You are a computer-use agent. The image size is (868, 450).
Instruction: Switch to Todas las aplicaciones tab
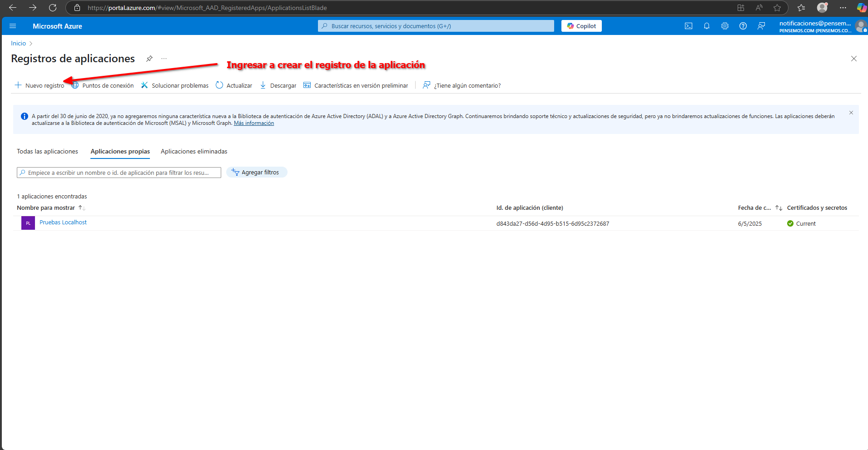(47, 152)
